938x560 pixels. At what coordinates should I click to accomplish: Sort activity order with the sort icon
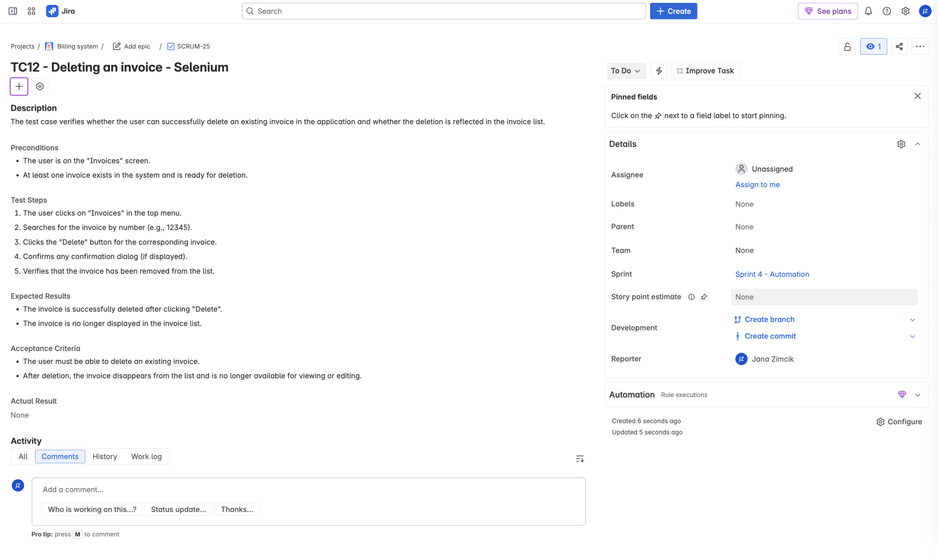(x=580, y=458)
